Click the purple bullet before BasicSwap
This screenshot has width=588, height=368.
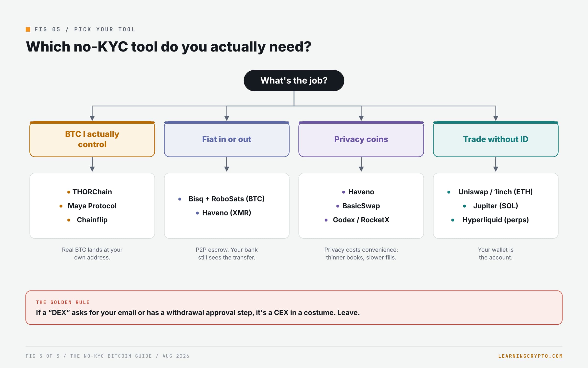click(x=338, y=206)
